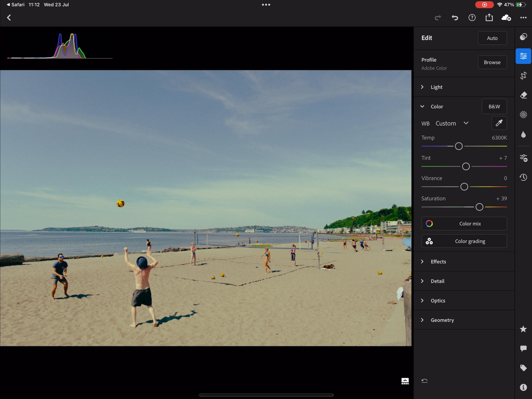The width and height of the screenshot is (532, 399).
Task: Open the Masking dotted circle tool
Action: (x=523, y=115)
